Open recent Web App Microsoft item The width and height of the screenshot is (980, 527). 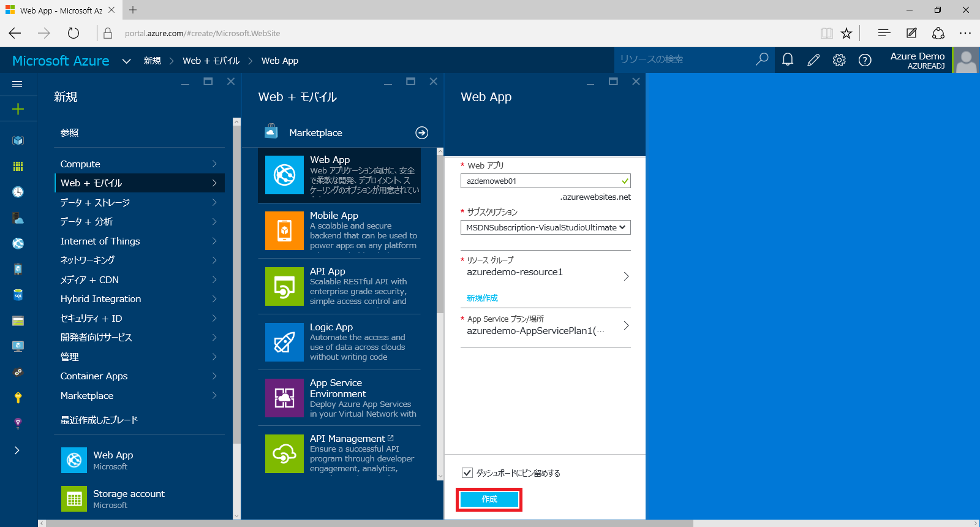(x=139, y=460)
